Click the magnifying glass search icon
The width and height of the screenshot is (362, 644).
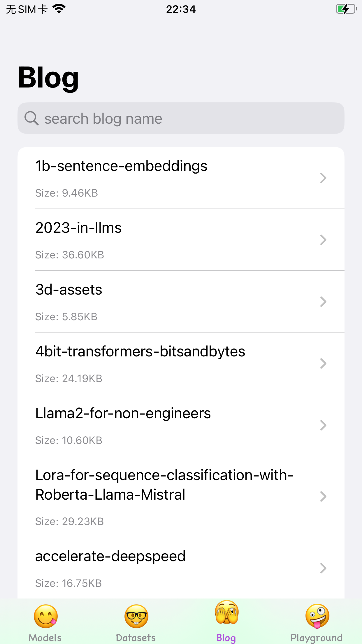[31, 118]
